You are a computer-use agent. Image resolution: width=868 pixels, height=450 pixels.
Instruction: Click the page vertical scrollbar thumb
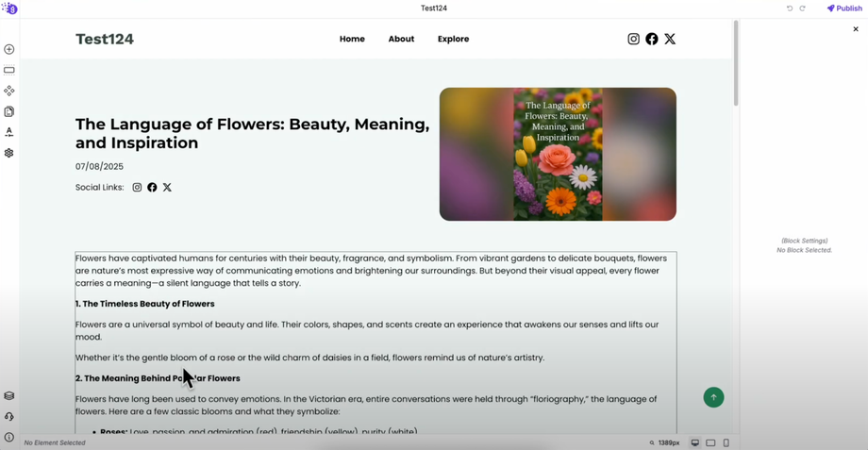click(736, 63)
